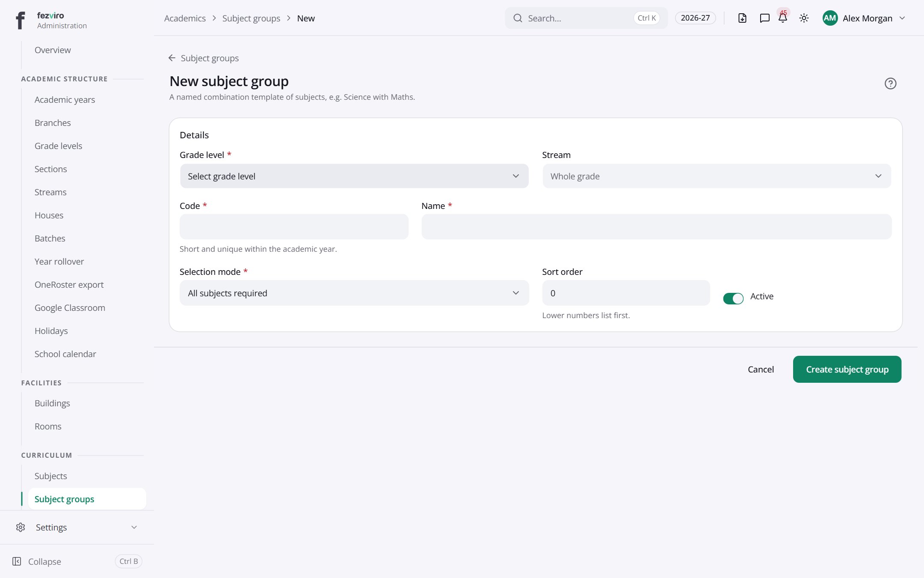
Task: Open Year rollover in sidebar
Action: [x=59, y=262]
